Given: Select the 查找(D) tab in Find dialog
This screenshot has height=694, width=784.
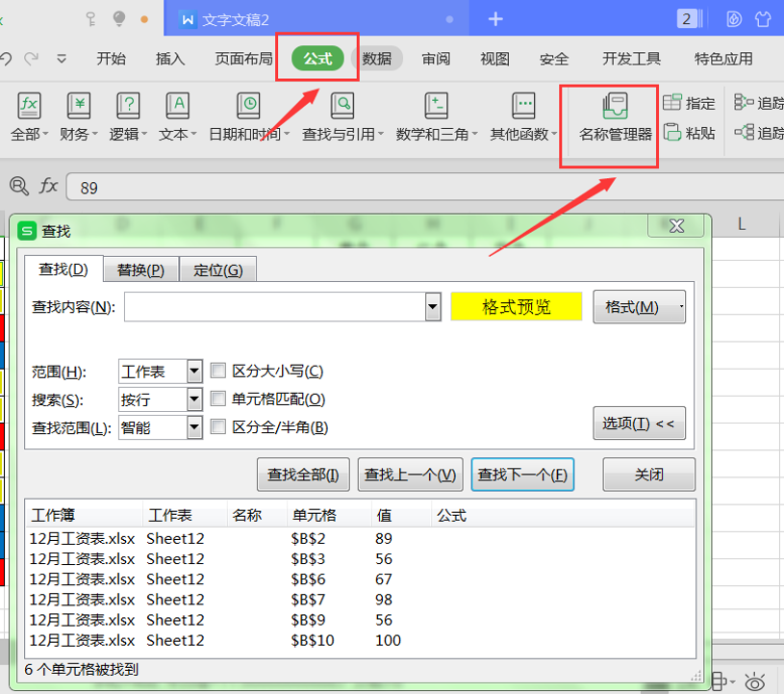Looking at the screenshot, I should (x=63, y=270).
